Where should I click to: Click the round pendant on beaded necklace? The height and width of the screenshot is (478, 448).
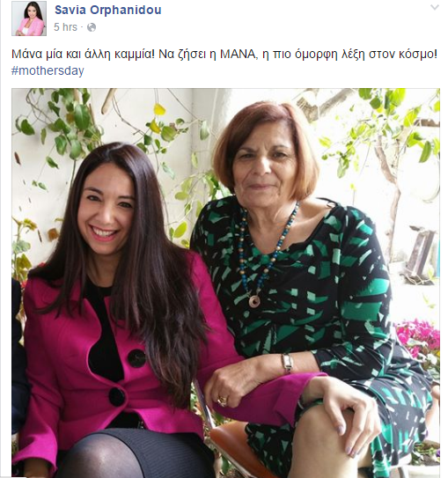click(254, 301)
